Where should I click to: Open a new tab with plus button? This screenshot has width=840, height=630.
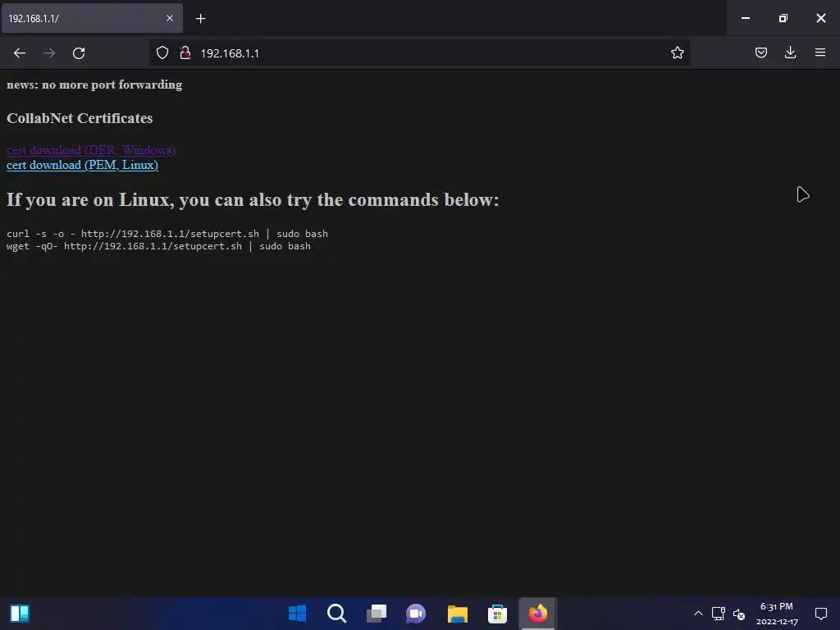click(x=200, y=19)
